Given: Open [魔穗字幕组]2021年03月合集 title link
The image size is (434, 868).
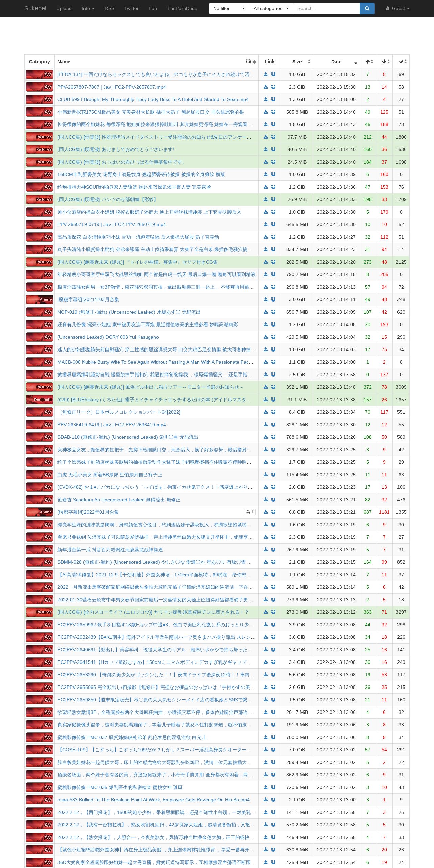Looking at the screenshot, I should point(88,299).
